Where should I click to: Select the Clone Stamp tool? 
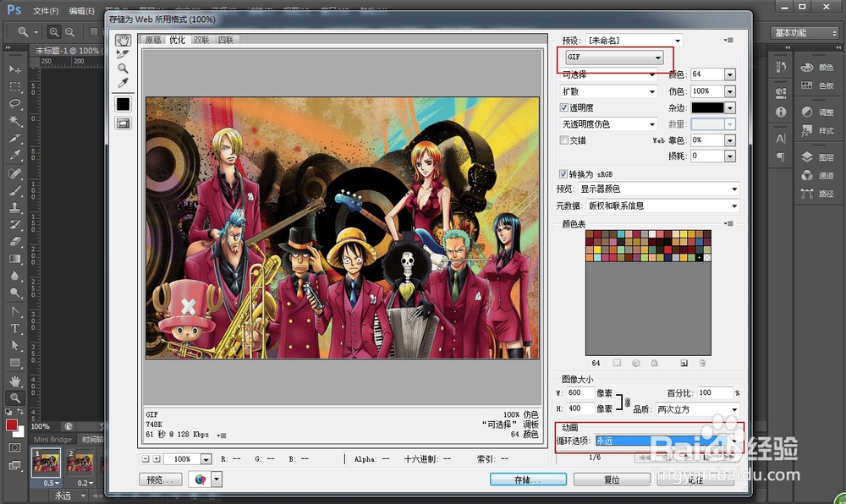(15, 207)
